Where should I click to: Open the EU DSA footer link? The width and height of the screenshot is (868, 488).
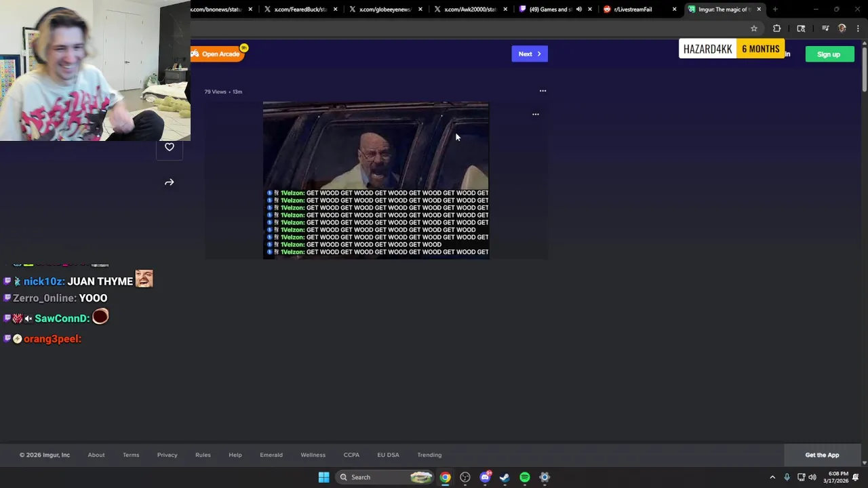pos(389,455)
